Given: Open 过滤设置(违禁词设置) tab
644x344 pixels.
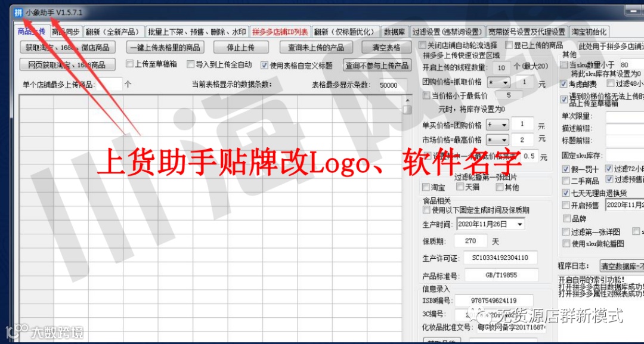Looking at the screenshot, I should tap(447, 32).
